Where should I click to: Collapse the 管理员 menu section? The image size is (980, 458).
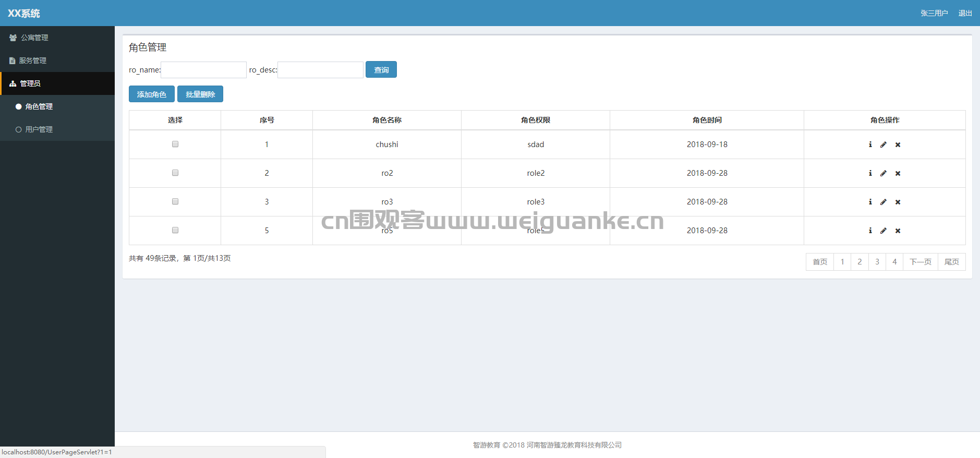tap(57, 83)
